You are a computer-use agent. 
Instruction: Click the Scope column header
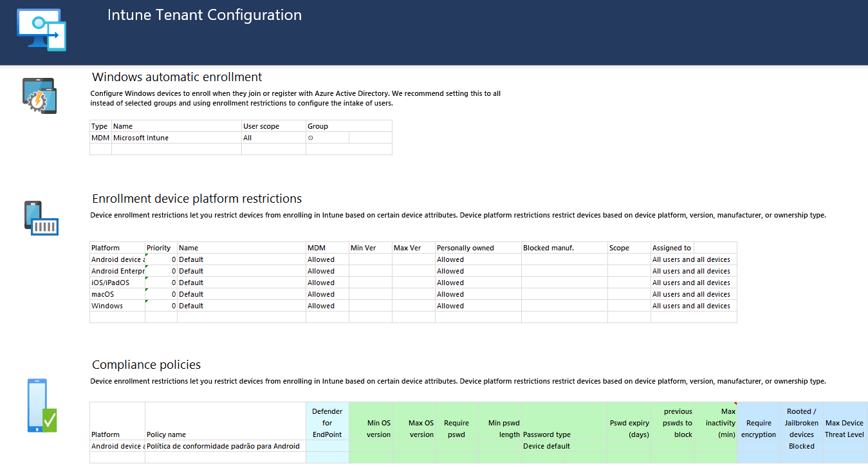629,248
